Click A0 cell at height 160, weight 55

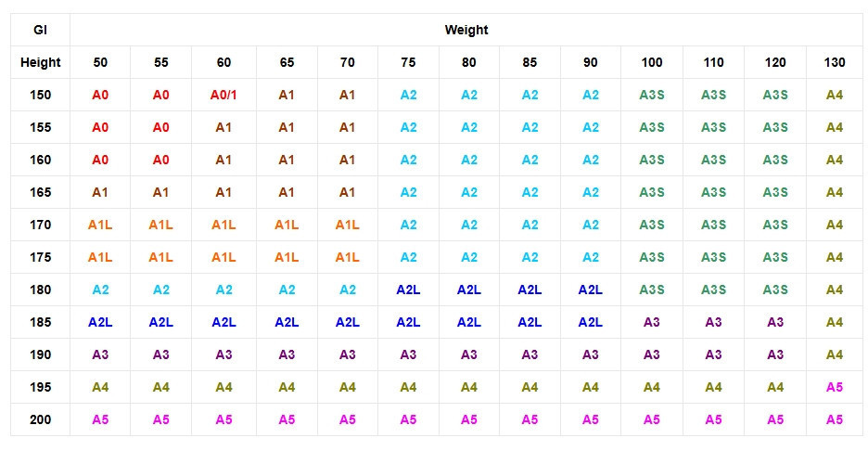coord(161,160)
